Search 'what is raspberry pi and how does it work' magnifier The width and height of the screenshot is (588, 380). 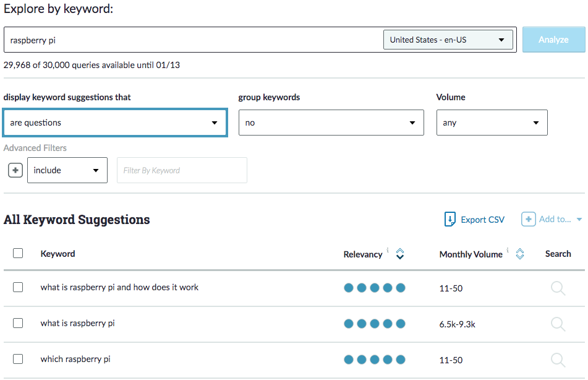[x=558, y=288]
